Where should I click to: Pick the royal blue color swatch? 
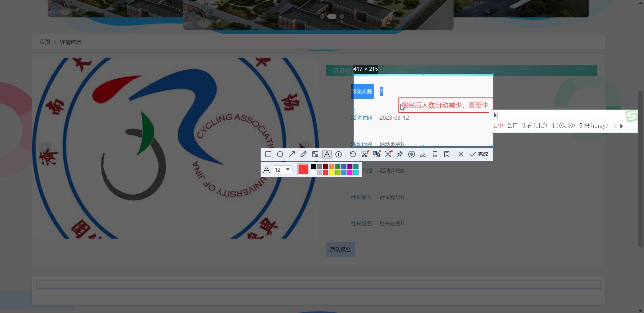pos(344,167)
